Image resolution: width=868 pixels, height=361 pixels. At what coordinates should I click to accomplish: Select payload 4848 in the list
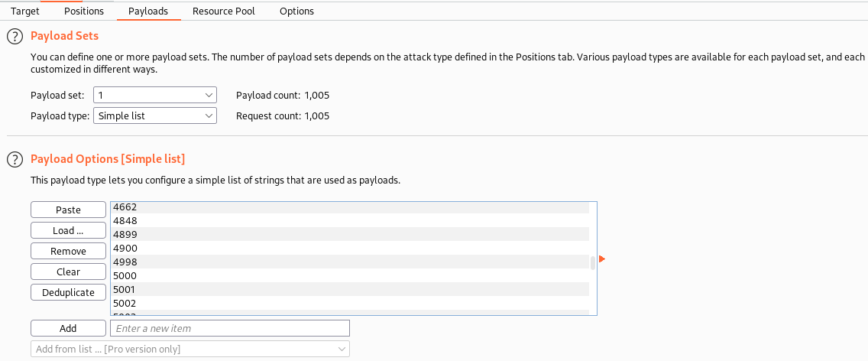(350, 221)
